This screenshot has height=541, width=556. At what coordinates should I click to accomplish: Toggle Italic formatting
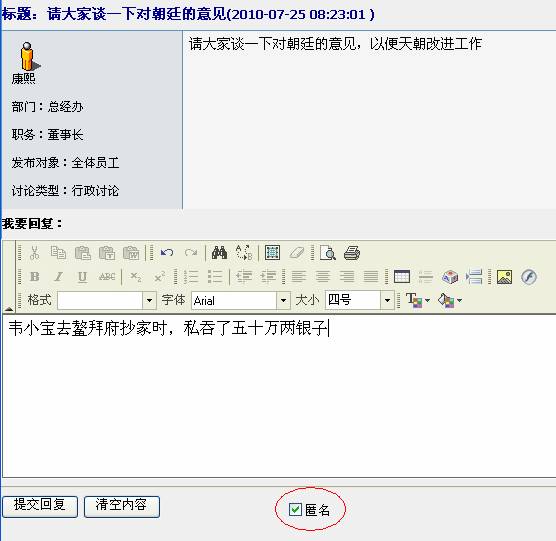point(59,277)
